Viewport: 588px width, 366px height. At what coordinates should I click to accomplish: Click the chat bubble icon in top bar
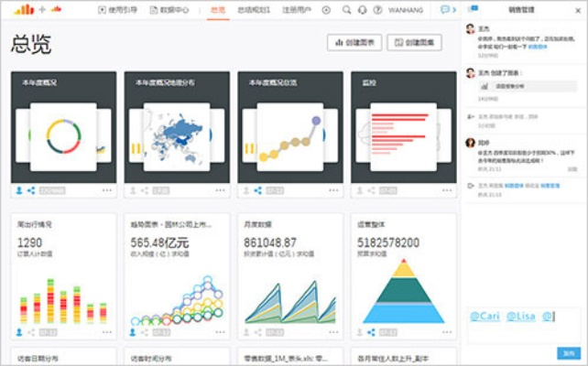(444, 10)
